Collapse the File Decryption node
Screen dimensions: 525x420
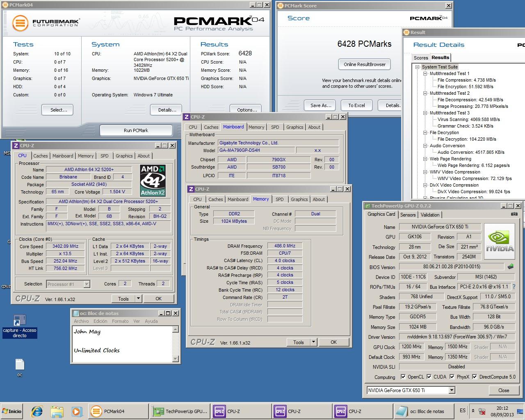(x=425, y=132)
